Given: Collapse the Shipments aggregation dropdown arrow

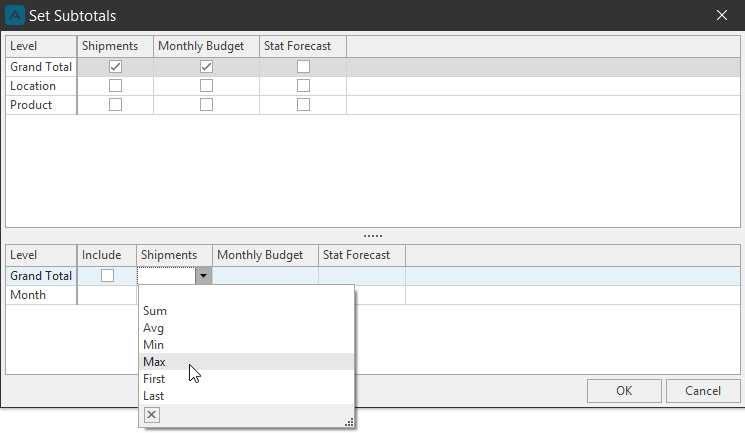Looking at the screenshot, I should point(203,276).
